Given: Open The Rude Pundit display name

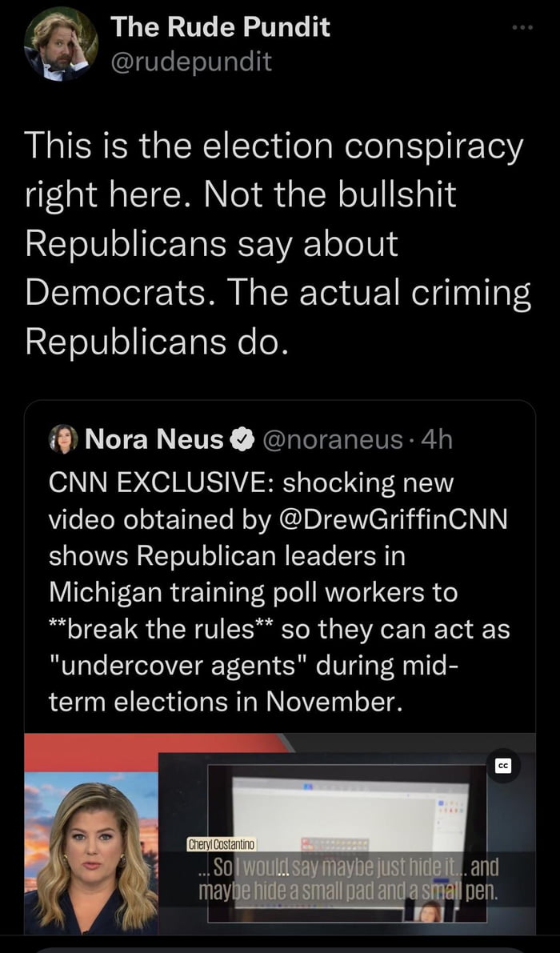Looking at the screenshot, I should pyautogui.click(x=220, y=26).
